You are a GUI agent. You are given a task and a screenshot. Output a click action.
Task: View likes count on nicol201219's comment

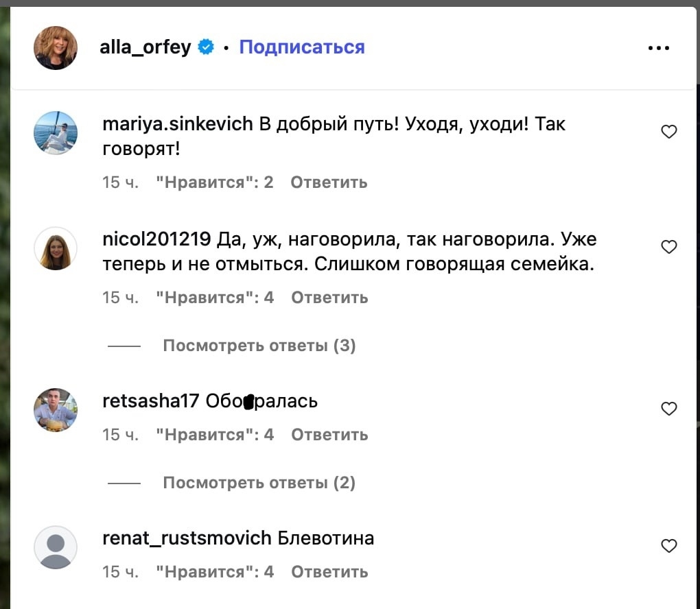coord(215,298)
